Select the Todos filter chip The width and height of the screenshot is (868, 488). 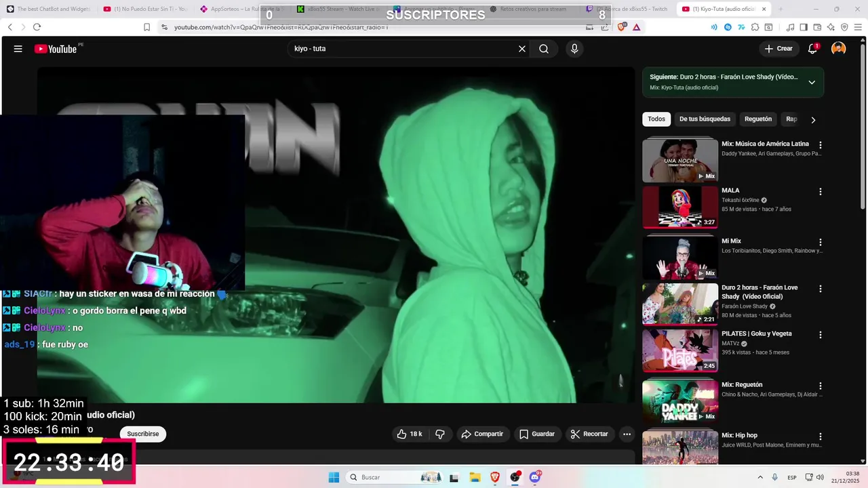click(x=656, y=119)
